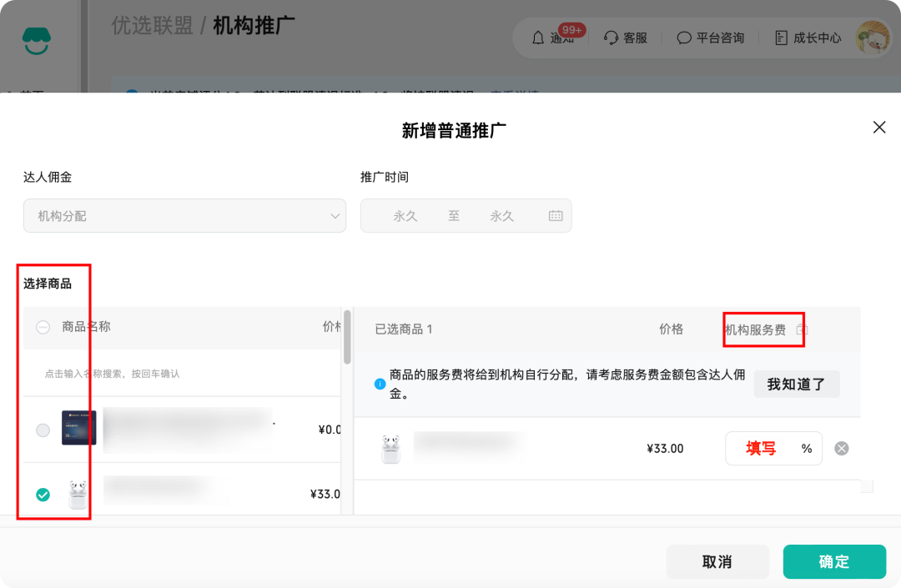Select the unchecked ¥0.0 product checkbox
This screenshot has width=901, height=588.
pyautogui.click(x=43, y=430)
